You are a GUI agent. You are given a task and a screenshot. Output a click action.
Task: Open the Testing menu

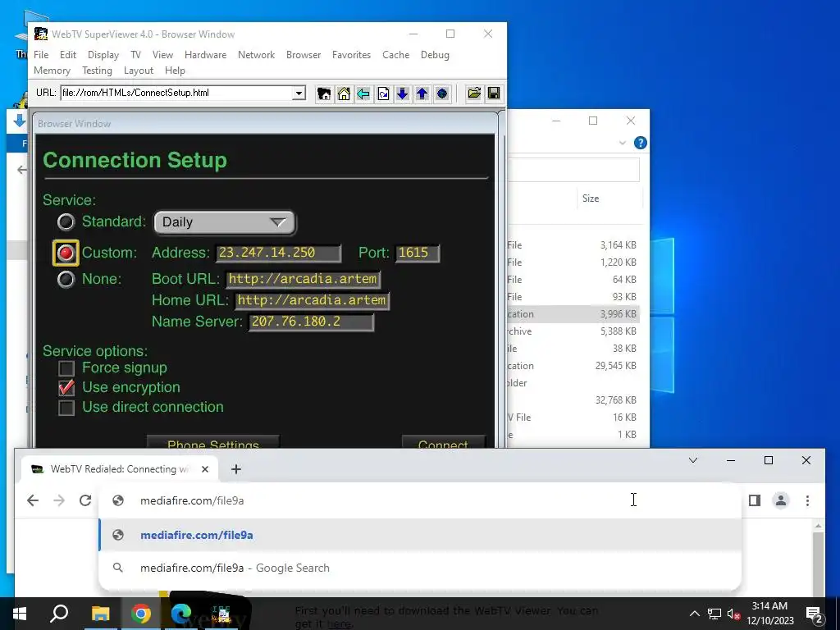click(x=97, y=71)
